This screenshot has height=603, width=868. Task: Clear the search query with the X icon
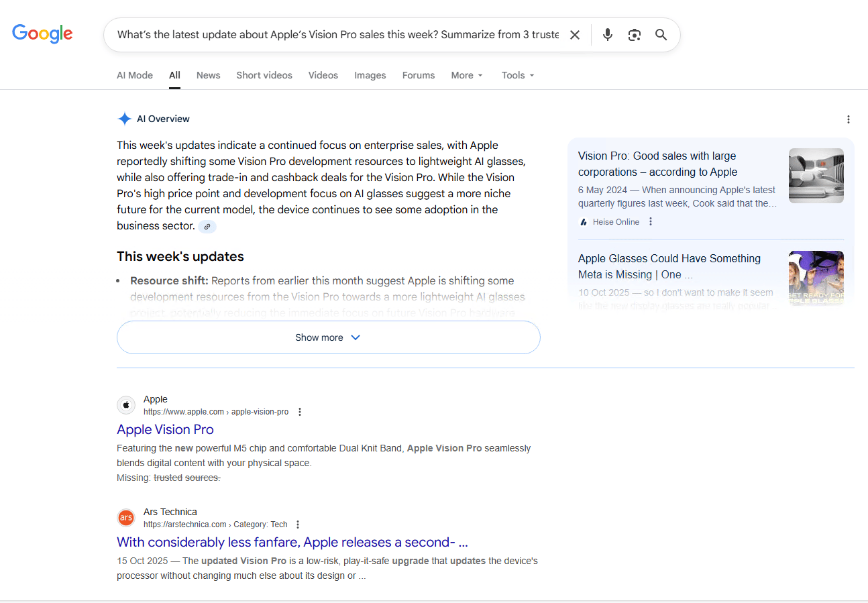[575, 35]
